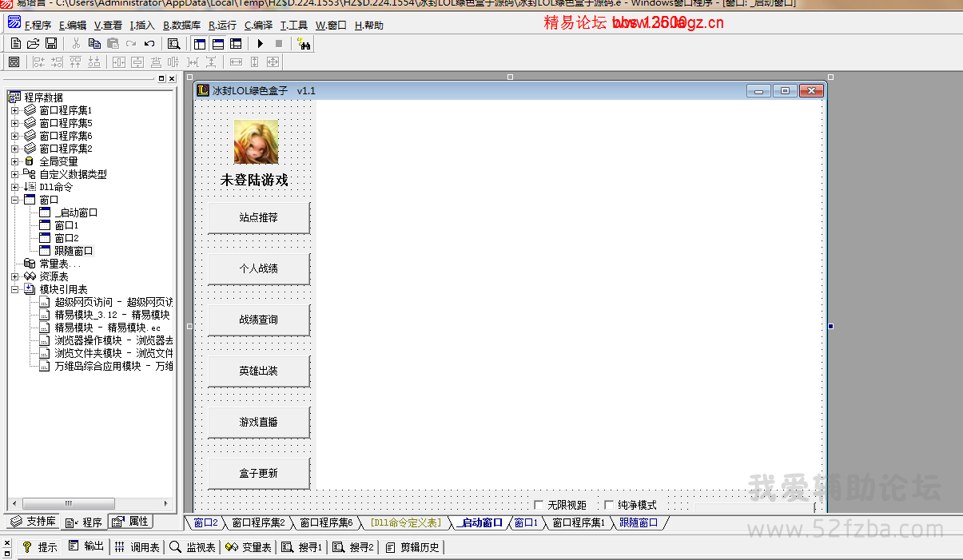The height and width of the screenshot is (560, 963).
Task: Click the third panel layout toggle icon
Action: [x=236, y=44]
